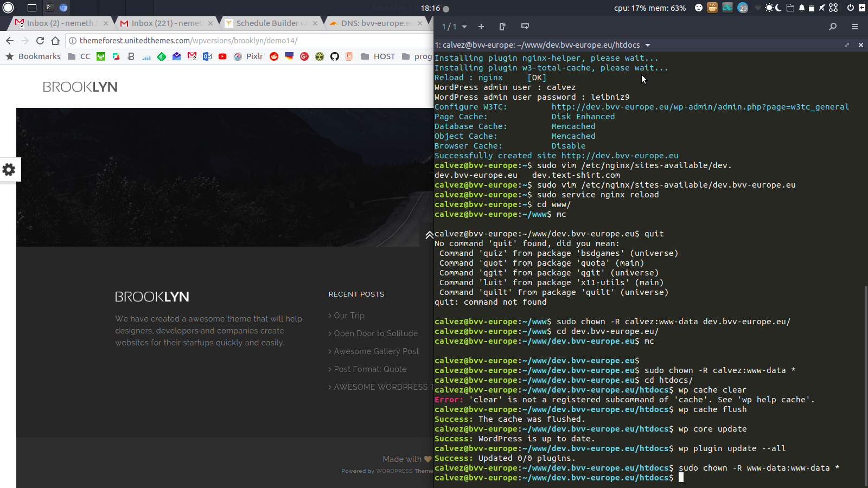Open the power button tray icon
The height and width of the screenshot is (488, 868).
click(x=850, y=8)
